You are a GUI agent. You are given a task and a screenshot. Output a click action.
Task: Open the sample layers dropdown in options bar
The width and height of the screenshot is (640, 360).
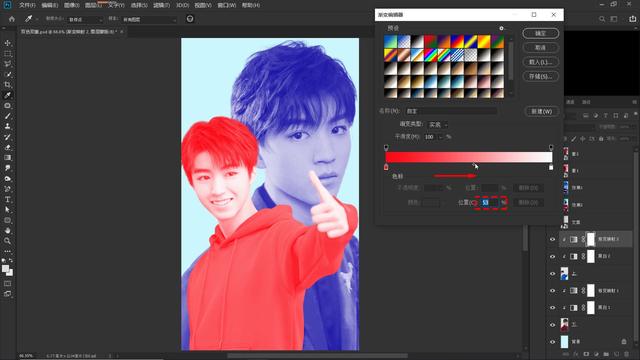point(149,19)
